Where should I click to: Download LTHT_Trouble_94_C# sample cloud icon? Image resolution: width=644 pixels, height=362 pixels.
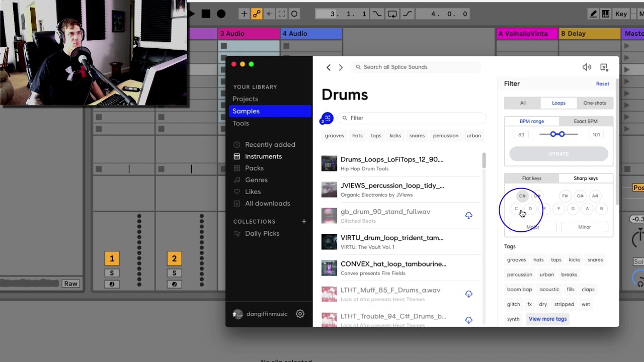pyautogui.click(x=468, y=320)
